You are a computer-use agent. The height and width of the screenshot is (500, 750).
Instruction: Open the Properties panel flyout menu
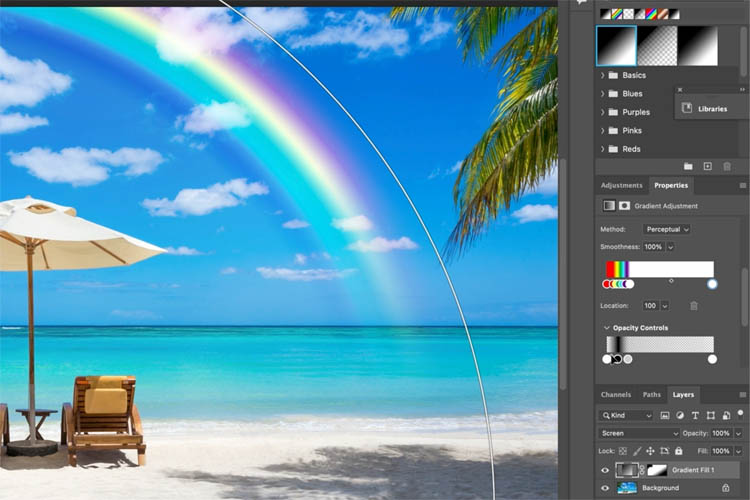click(742, 185)
